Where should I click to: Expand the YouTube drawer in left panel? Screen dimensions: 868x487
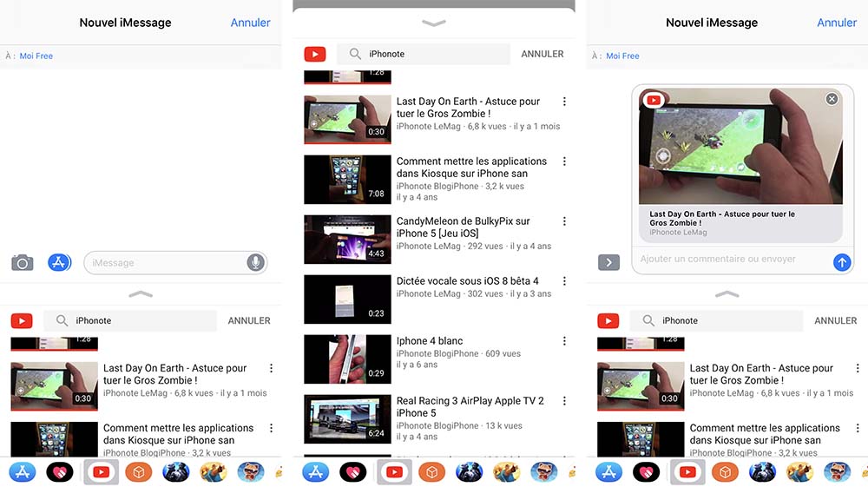[141, 294]
